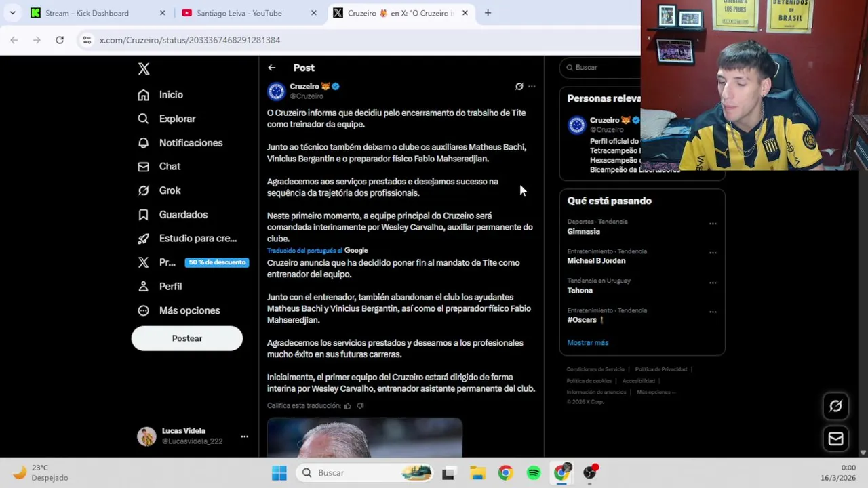Open the Tahona trend
868x488 pixels.
[x=580, y=291]
